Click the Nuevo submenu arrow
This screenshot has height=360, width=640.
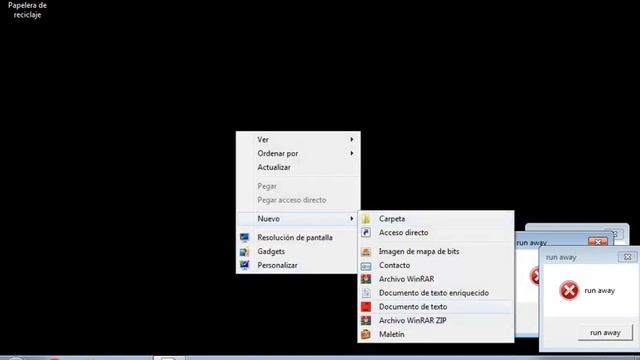click(351, 219)
